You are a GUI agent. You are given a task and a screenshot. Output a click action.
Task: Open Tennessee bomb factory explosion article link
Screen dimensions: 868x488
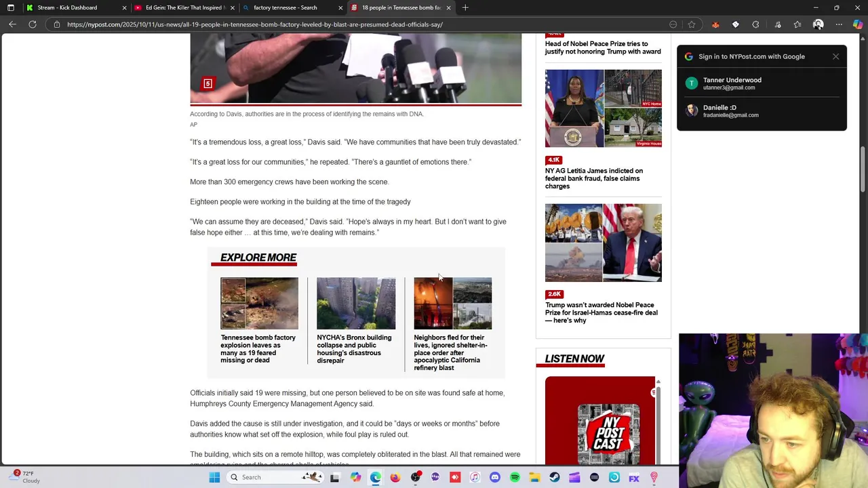pyautogui.click(x=258, y=348)
